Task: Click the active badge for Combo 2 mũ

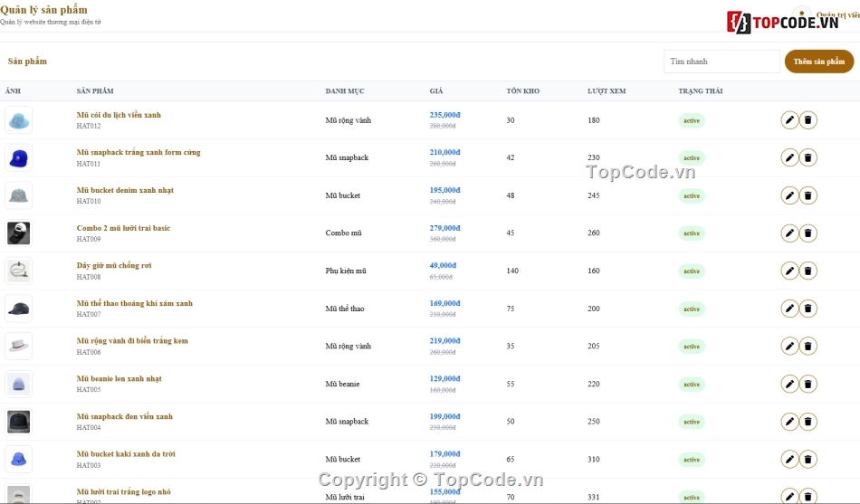Action: pyautogui.click(x=692, y=233)
